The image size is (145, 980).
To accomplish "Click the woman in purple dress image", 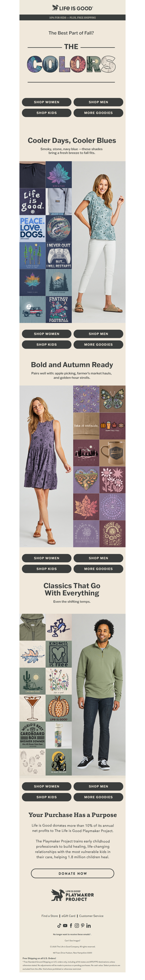I will tap(46, 466).
